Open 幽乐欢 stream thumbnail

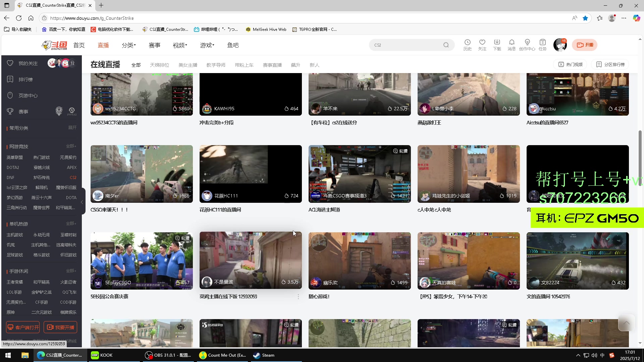(x=360, y=261)
